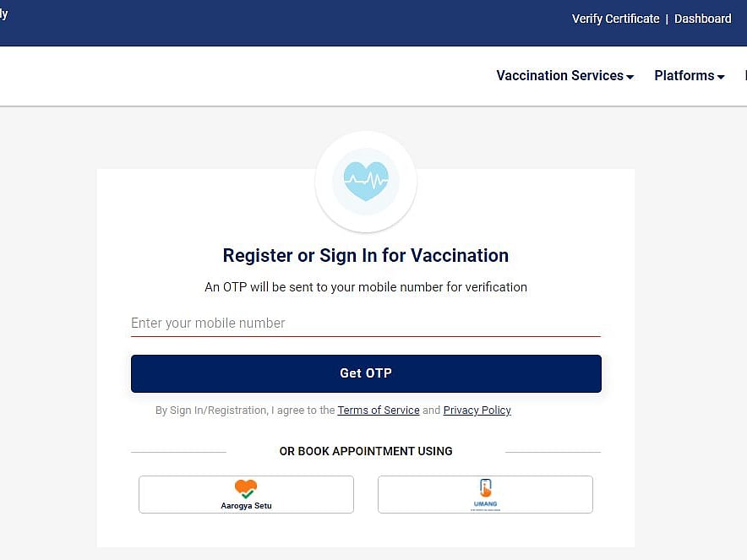Click the separator between Verify Certificate and Dashboard
Image resolution: width=747 pixels, height=560 pixels.
click(667, 19)
